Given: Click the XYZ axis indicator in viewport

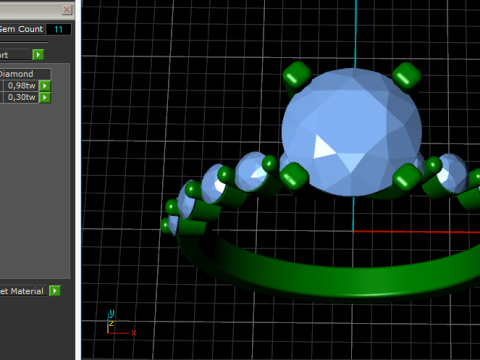Looking at the screenshot, I should (x=121, y=323).
